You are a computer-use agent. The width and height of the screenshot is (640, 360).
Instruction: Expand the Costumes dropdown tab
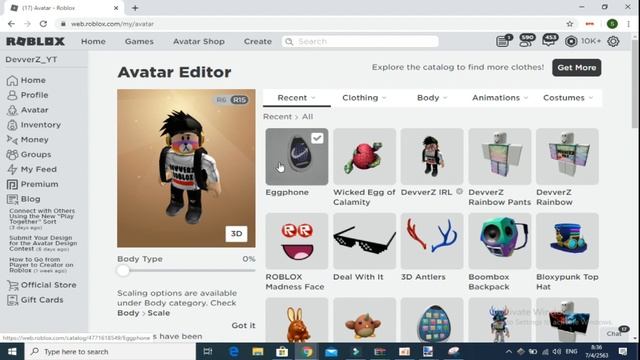[567, 98]
